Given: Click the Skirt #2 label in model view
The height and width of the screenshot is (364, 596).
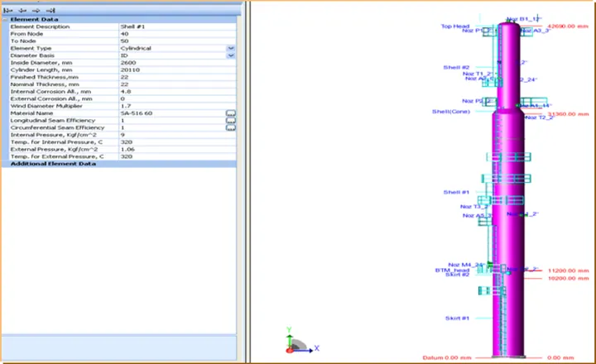Looking at the screenshot, I should click(x=457, y=275).
